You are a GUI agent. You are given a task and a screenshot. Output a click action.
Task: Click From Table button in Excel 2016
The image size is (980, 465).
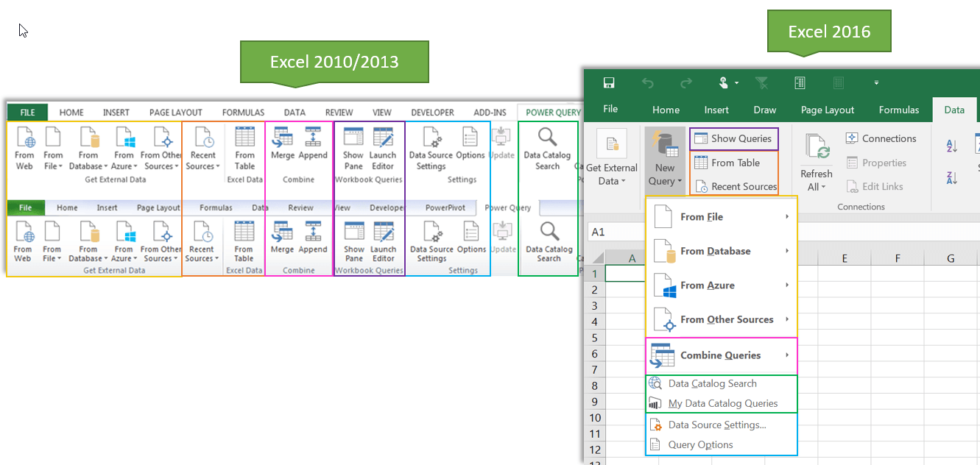coord(727,163)
